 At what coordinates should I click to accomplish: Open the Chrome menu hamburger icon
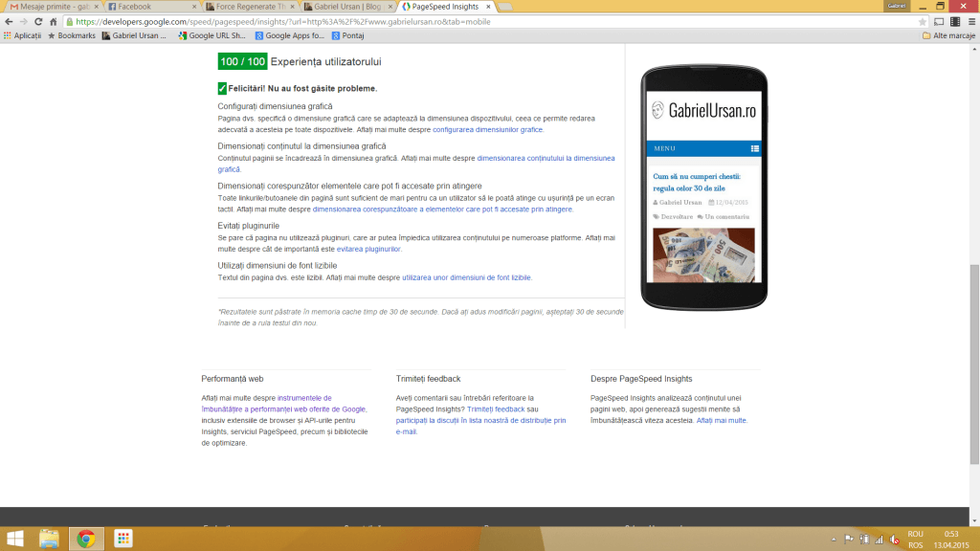click(x=972, y=21)
